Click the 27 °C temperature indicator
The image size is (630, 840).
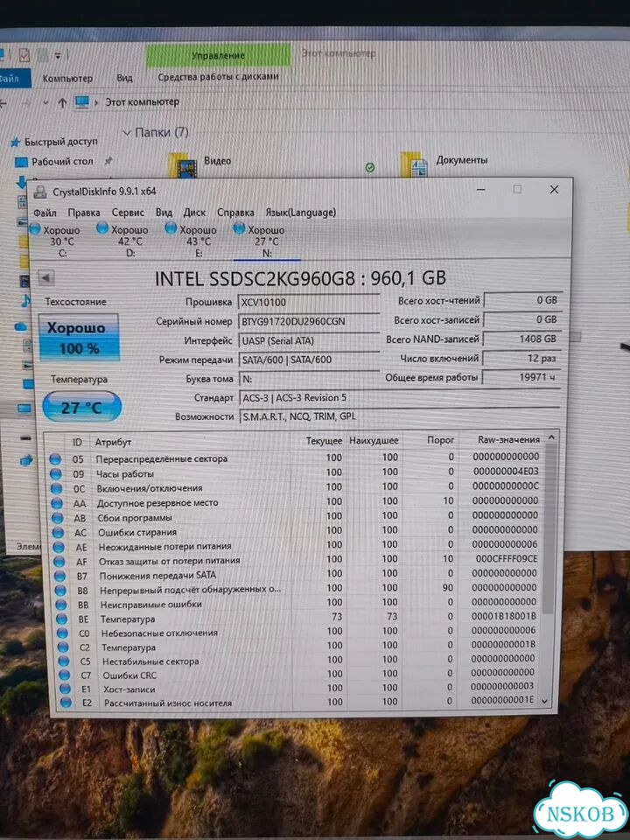(82, 407)
